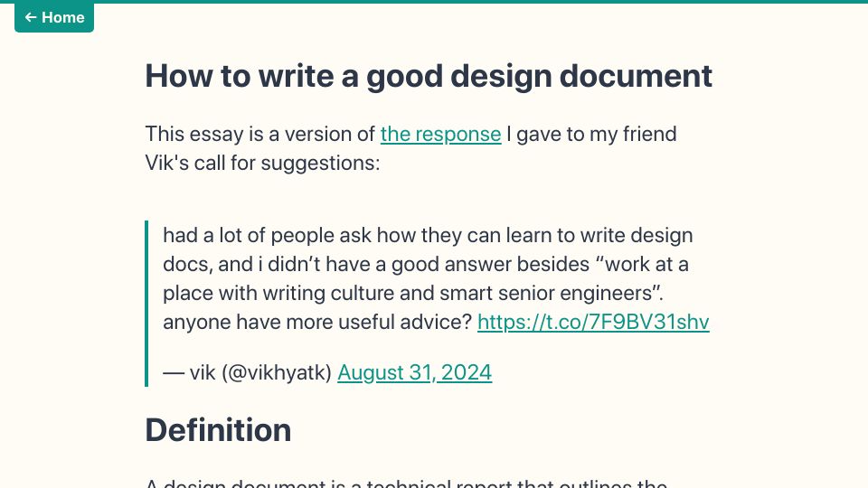Click the quoted line 'place with writing culture and smart senior engineers'
Screen dimensions: 868x488
coord(413,293)
